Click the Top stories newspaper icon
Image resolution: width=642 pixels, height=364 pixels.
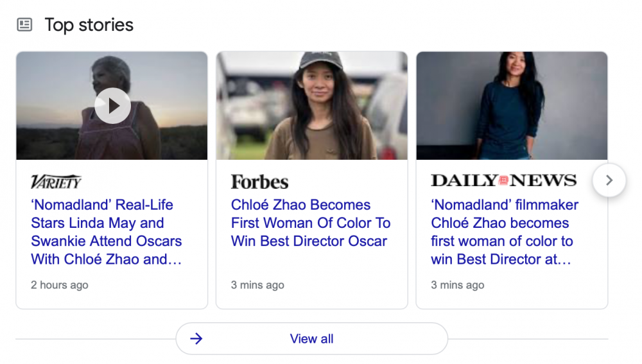[24, 25]
